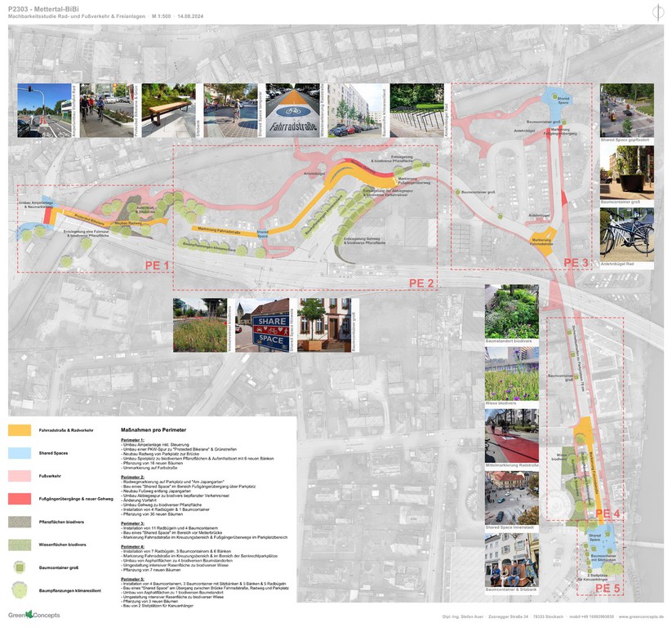The height and width of the screenshot is (627, 672).
Task: Open the Fahrradstraße road marking photo
Action: click(x=294, y=110)
